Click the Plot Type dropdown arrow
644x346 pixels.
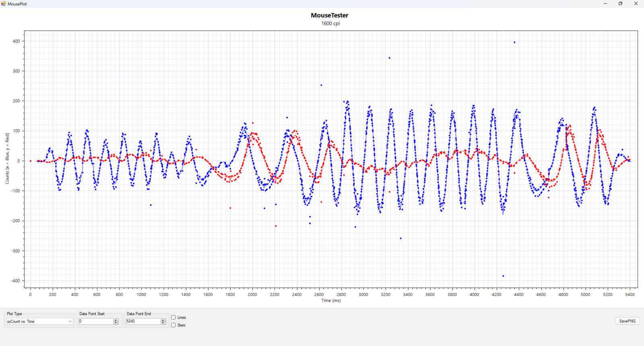click(x=70, y=321)
